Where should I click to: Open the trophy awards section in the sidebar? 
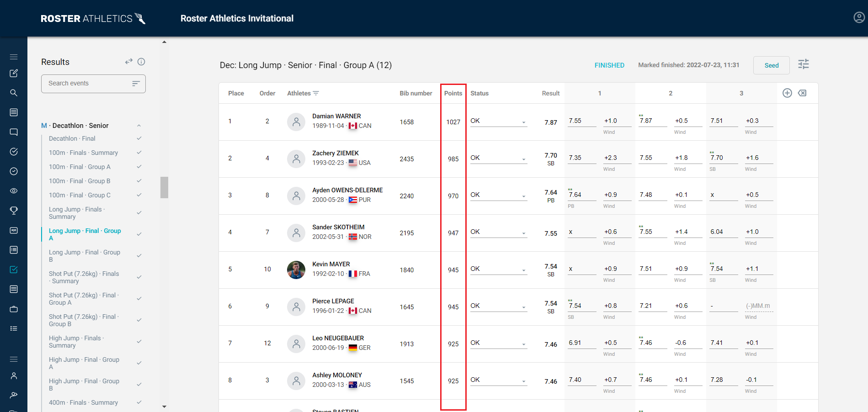tap(14, 210)
